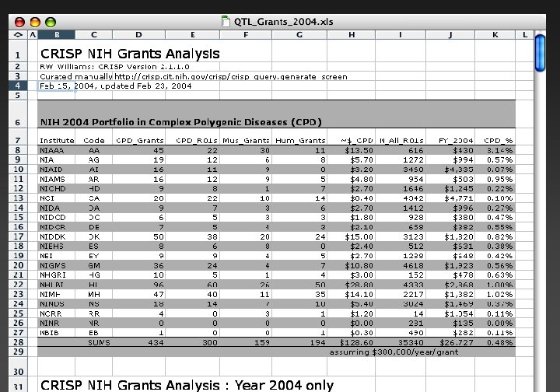Viewport: 560px width, 392px height.
Task: Click the select-all corner diamond of the sheet
Action: point(18,35)
